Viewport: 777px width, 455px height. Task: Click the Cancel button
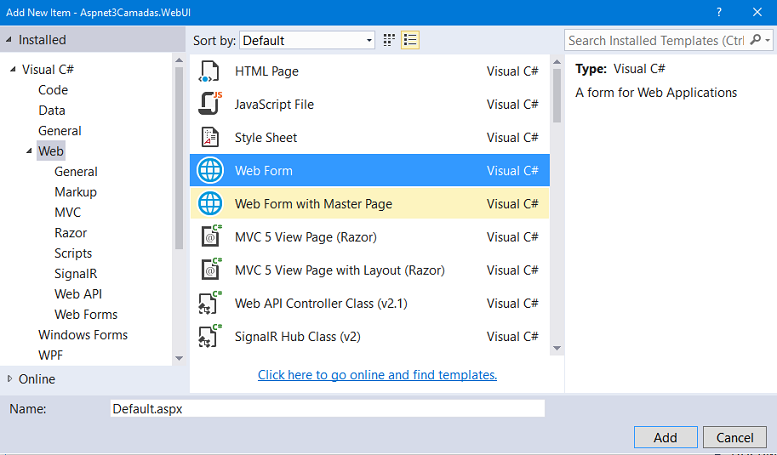(734, 437)
